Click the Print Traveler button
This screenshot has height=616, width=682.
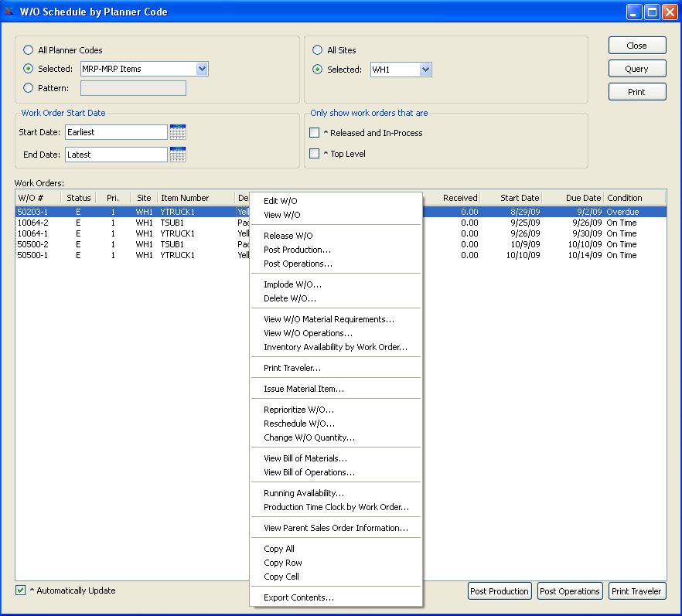pyautogui.click(x=636, y=591)
